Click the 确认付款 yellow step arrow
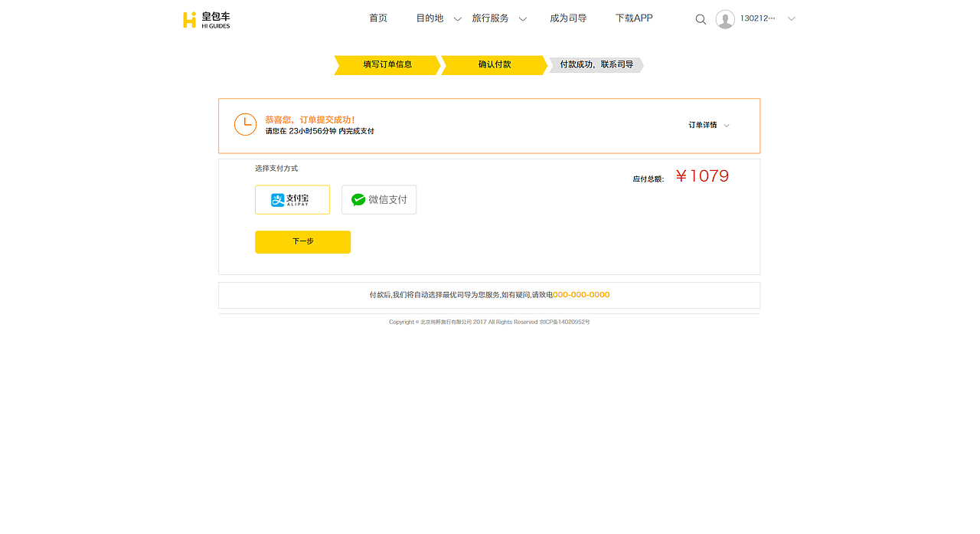 (494, 65)
